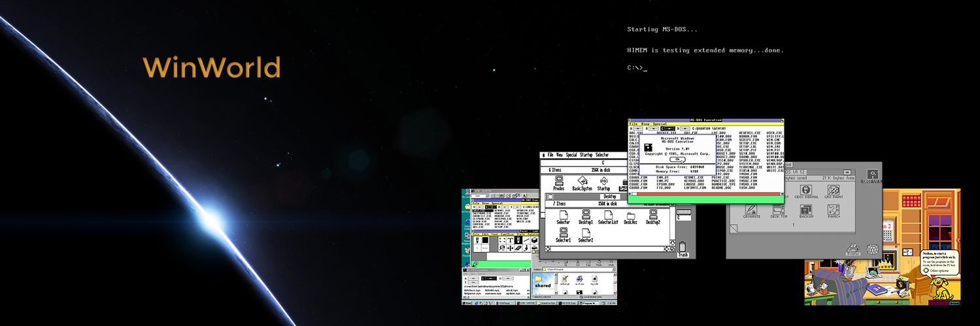Select the Startup folder icon in Apple Finder
This screenshot has height=326, width=980.
click(603, 183)
